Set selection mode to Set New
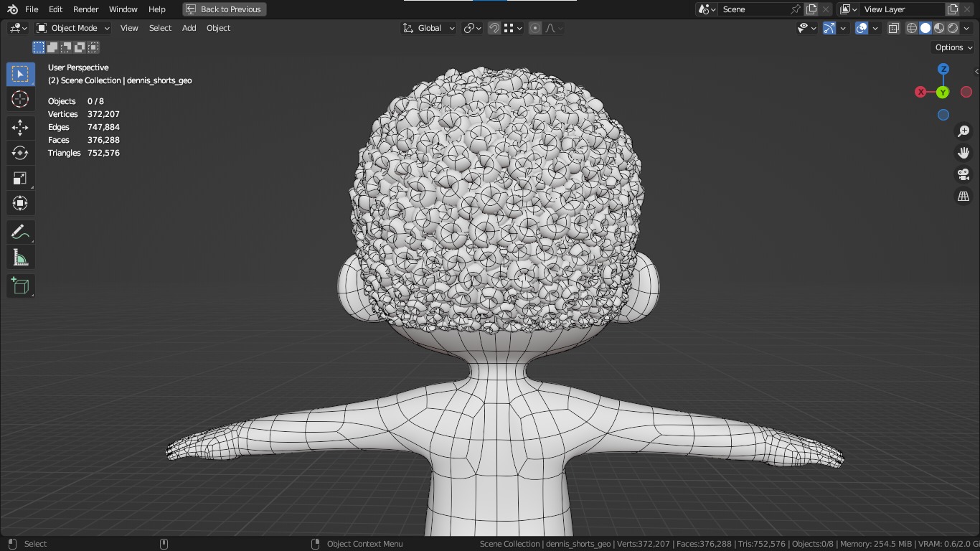This screenshot has height=551, width=980. click(39, 47)
